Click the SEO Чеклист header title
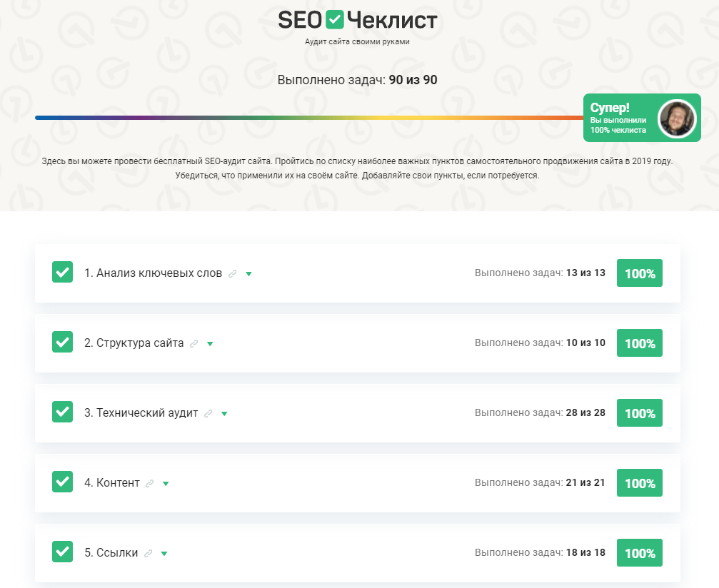Image resolution: width=719 pixels, height=588 pixels. pos(357,21)
